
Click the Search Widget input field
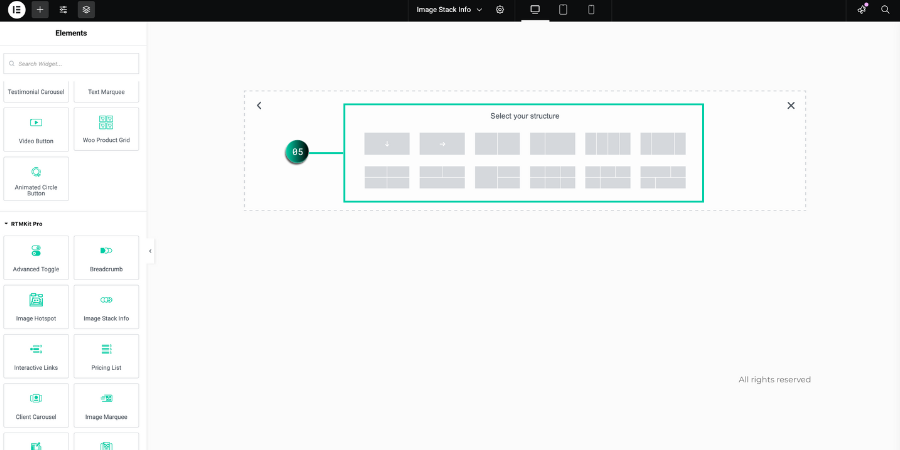tap(71, 64)
